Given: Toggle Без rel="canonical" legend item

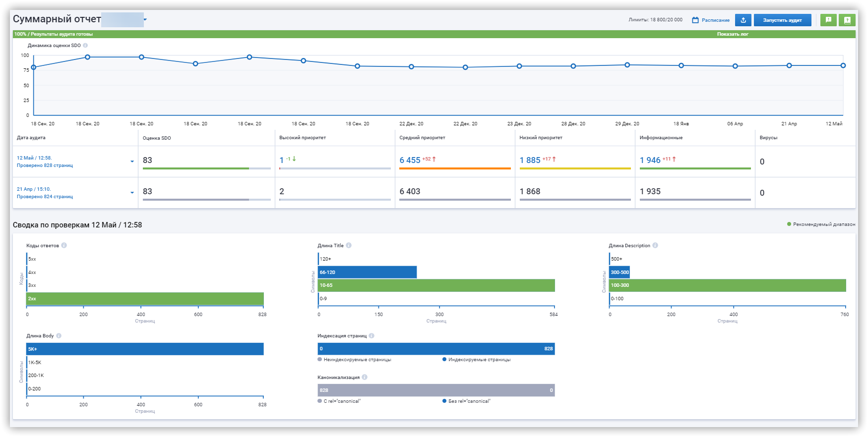Looking at the screenshot, I should pos(466,401).
